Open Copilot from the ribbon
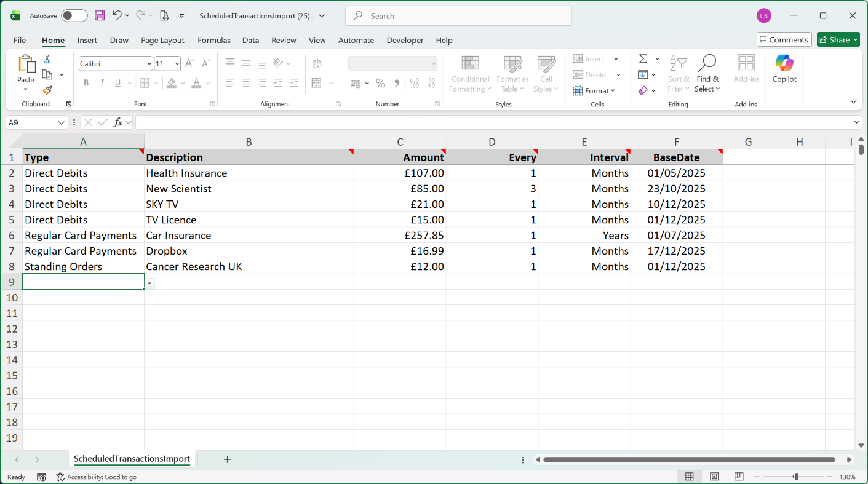This screenshot has height=484, width=868. click(x=784, y=68)
